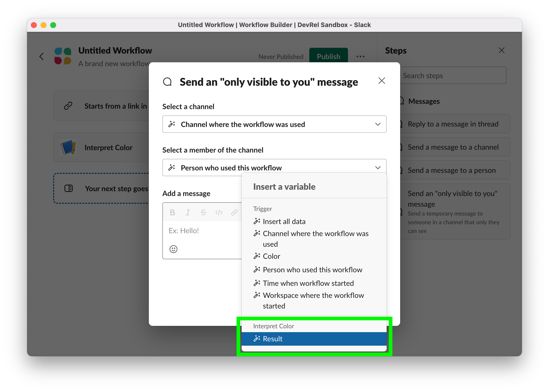Click the wand icon beside 'Result'
The height and width of the screenshot is (392, 549).
tap(257, 338)
